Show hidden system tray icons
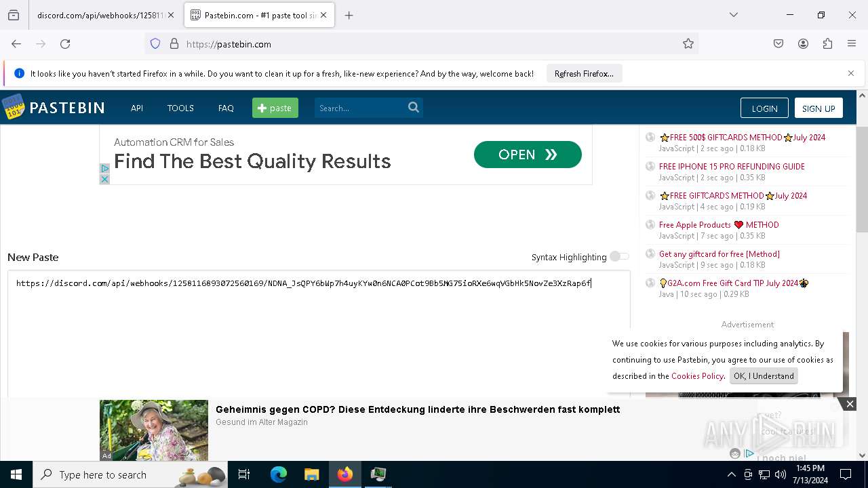This screenshot has width=868, height=488. coord(732,474)
